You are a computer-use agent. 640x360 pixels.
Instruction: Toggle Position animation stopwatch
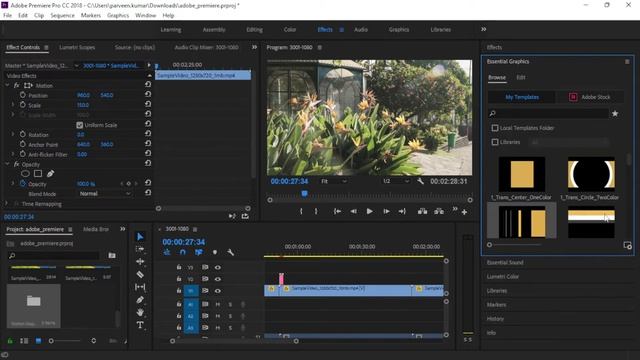[22, 95]
